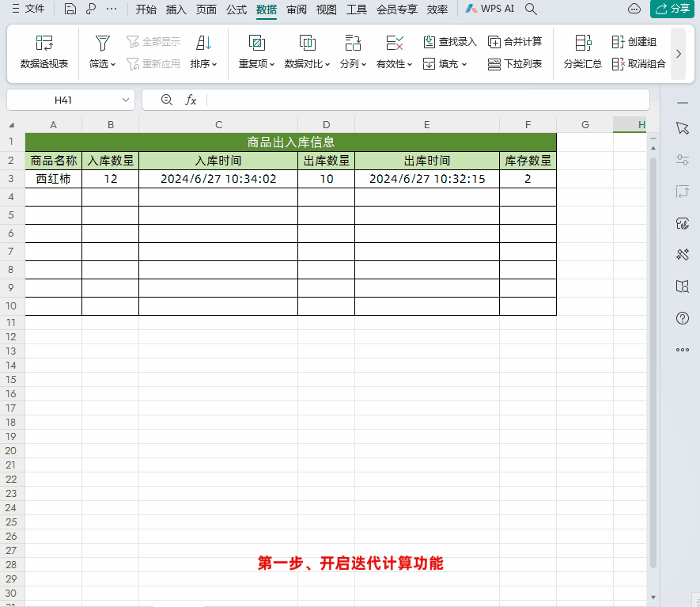Open the name box dropdown arrow
The width and height of the screenshot is (700, 607).
(x=126, y=100)
